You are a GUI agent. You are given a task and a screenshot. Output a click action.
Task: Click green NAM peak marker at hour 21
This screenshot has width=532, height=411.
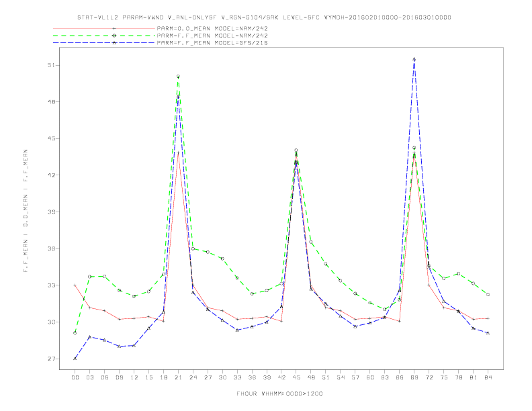(x=178, y=77)
